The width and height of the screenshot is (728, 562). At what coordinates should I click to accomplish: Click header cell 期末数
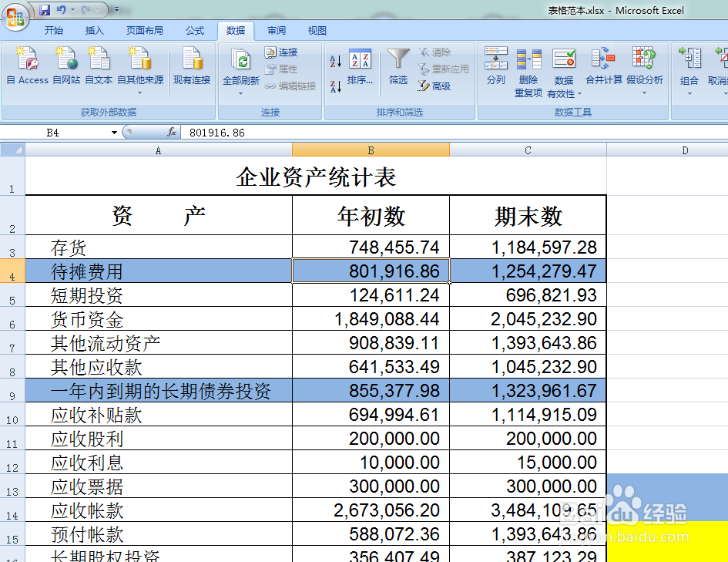(528, 216)
